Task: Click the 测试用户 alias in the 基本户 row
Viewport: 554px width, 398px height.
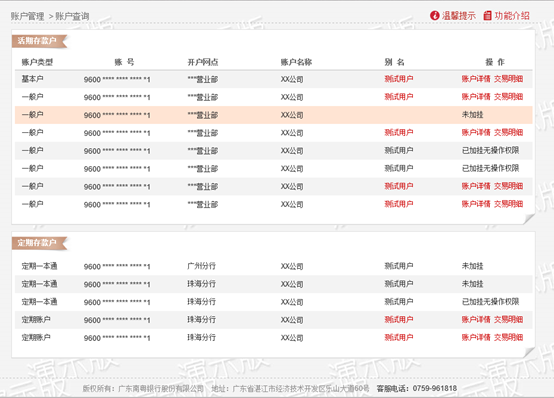Action: pos(399,79)
